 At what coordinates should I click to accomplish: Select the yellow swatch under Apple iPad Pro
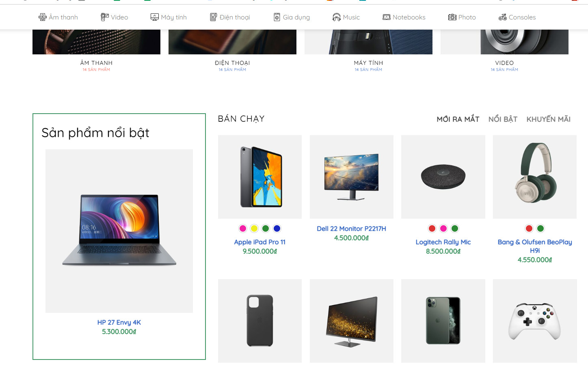coord(254,228)
